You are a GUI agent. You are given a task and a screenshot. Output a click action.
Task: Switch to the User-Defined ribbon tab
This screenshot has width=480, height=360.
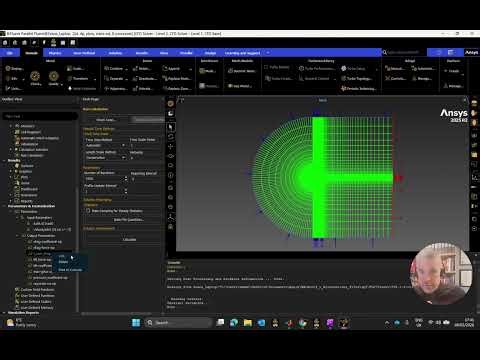[84, 53]
